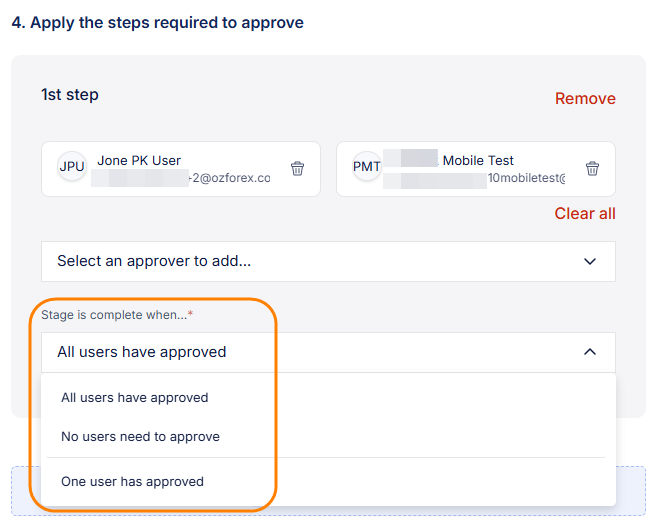Click the '1st step' heading
The image size is (658, 521).
coord(70,95)
